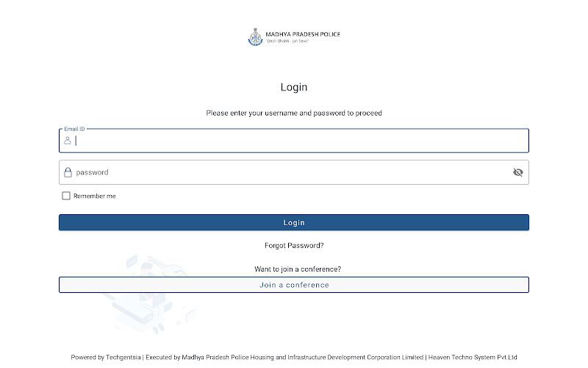
Task: Open the Forgot Password? link
Action: pyautogui.click(x=294, y=245)
